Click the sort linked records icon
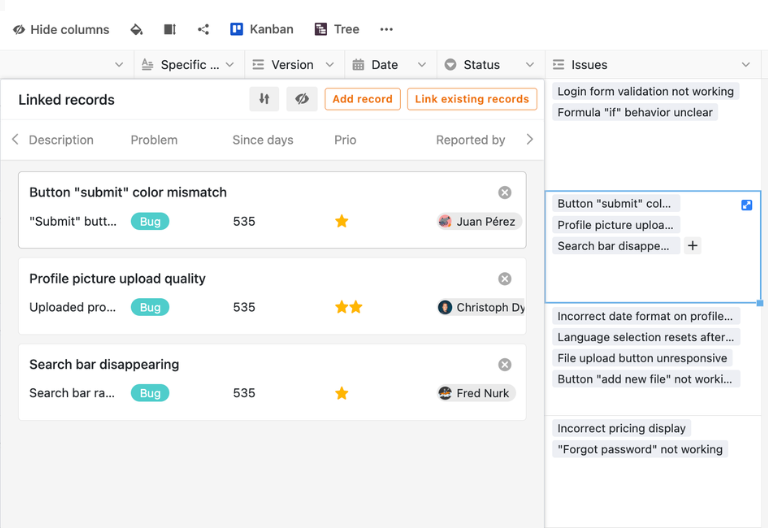The height and width of the screenshot is (528, 768). 264,99
